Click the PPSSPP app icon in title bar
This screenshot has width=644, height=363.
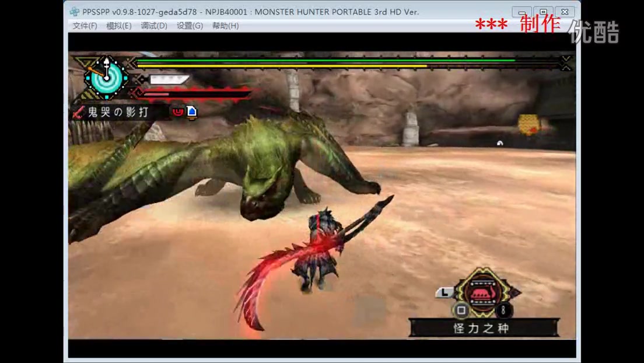tap(74, 12)
